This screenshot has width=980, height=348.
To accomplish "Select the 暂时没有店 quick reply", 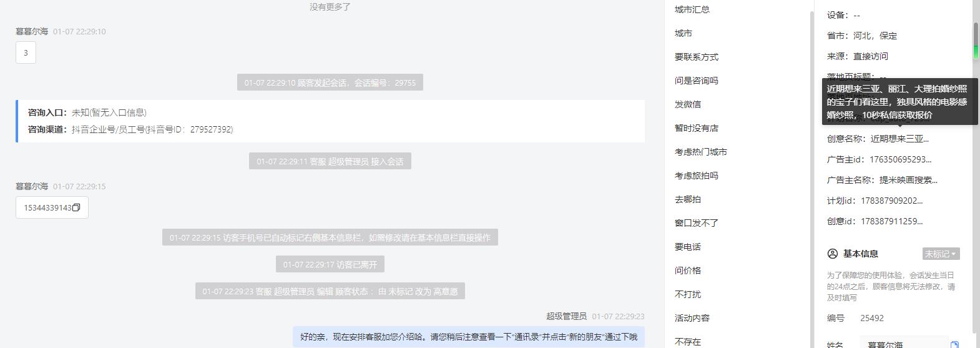I will (697, 128).
